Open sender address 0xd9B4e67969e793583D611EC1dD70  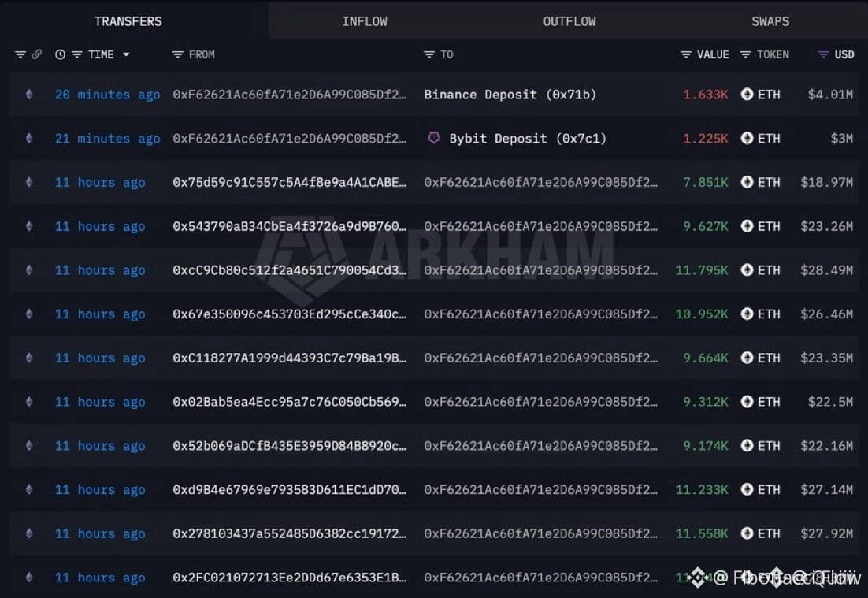[290, 489]
